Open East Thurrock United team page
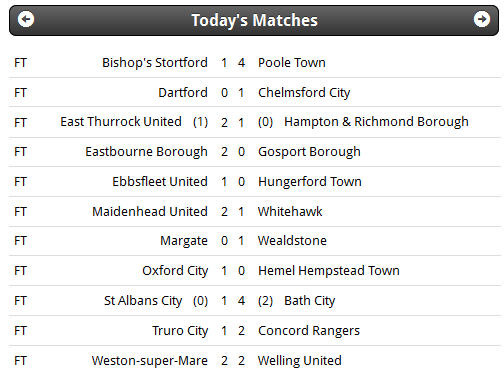The image size is (504, 383). (x=121, y=122)
